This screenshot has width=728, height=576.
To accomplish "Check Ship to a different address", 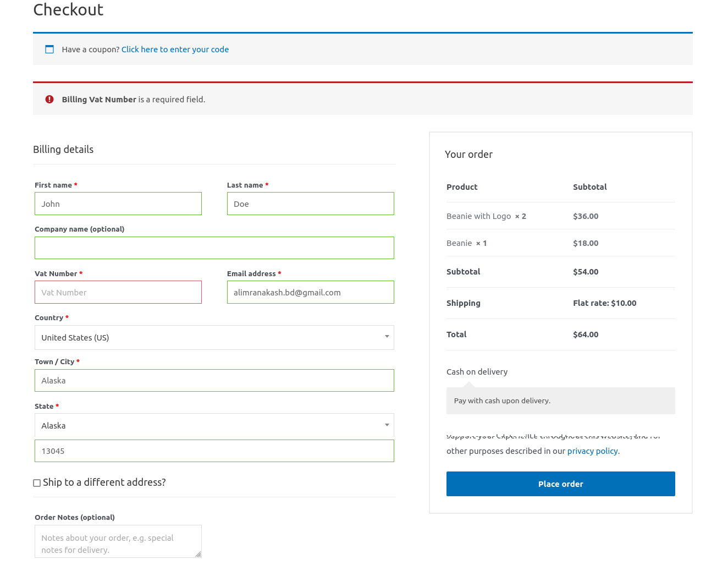I will 37,483.
